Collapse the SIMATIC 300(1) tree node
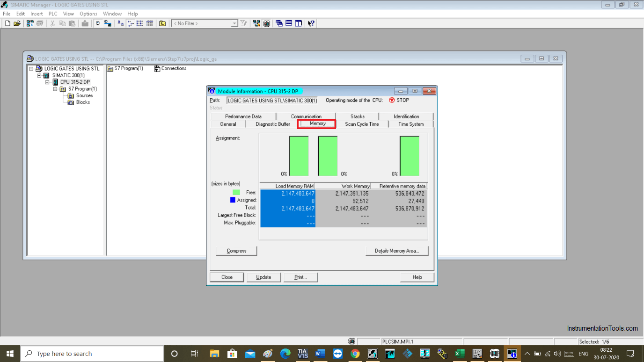The image size is (644, 362). [39, 75]
